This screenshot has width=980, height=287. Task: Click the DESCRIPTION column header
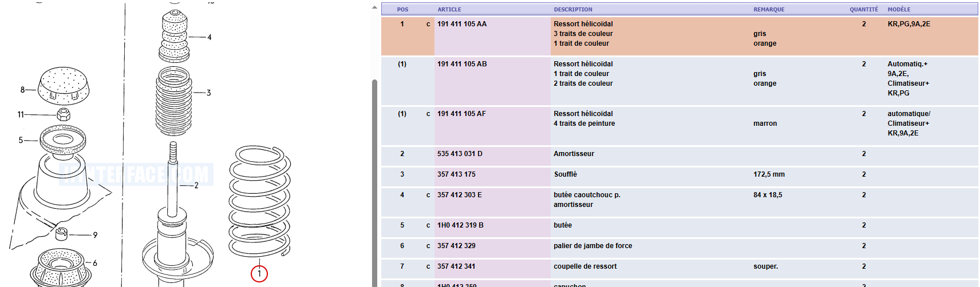[573, 9]
